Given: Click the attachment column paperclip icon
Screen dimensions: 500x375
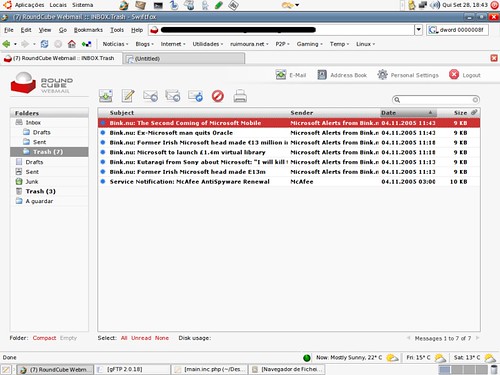Looking at the screenshot, I should click(474, 112).
